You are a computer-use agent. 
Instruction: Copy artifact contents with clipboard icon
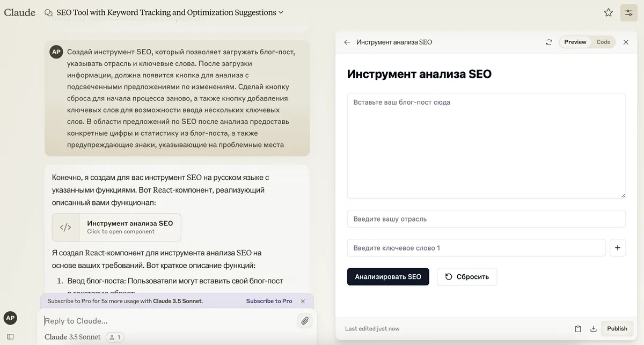click(x=578, y=328)
